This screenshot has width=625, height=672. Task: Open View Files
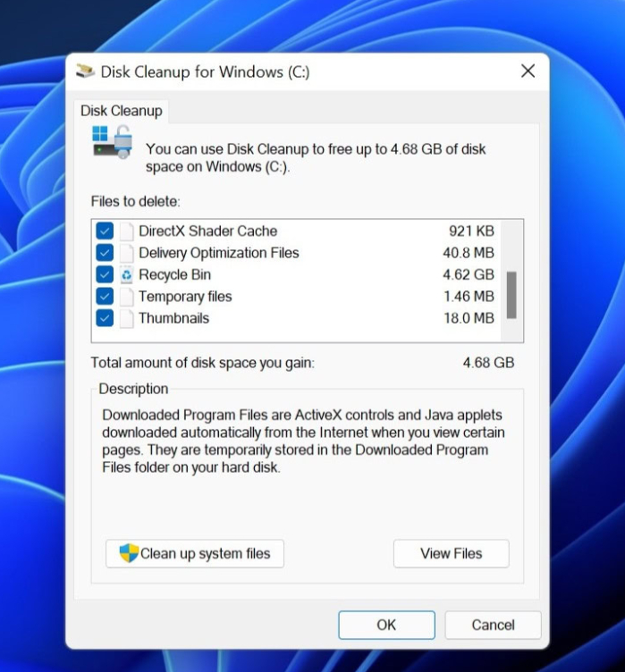452,554
